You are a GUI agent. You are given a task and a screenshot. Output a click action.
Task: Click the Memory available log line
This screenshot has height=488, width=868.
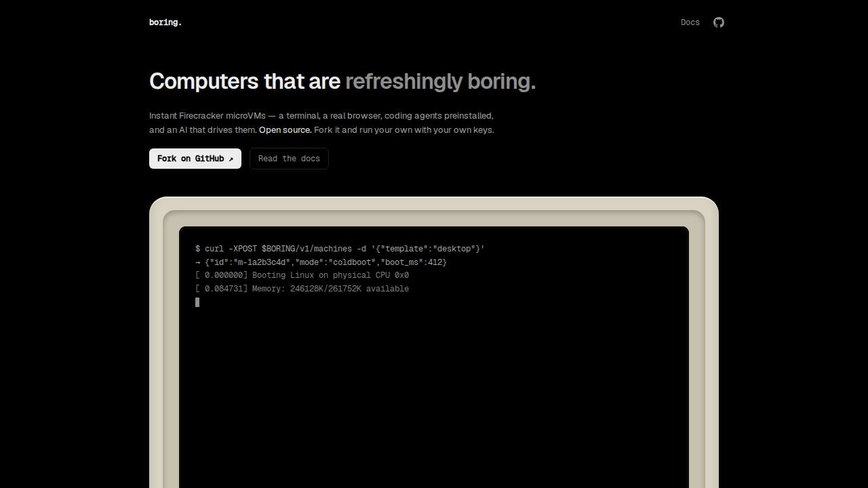[x=302, y=289]
